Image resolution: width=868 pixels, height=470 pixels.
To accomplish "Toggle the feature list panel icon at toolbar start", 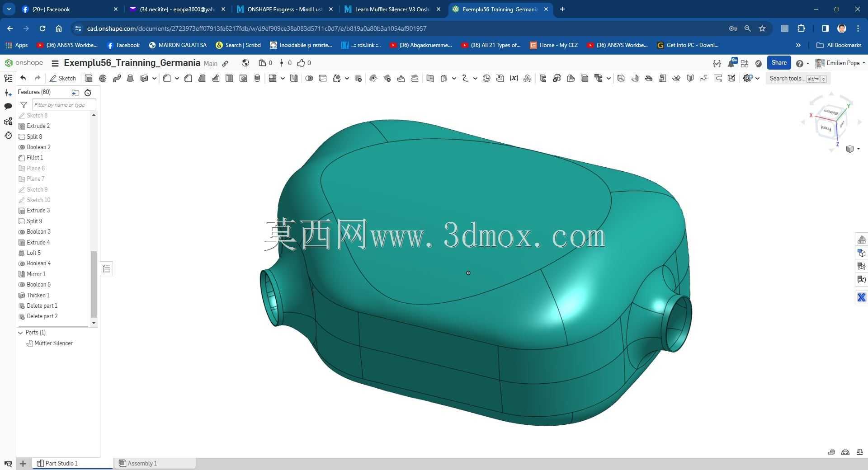I will click(8, 78).
